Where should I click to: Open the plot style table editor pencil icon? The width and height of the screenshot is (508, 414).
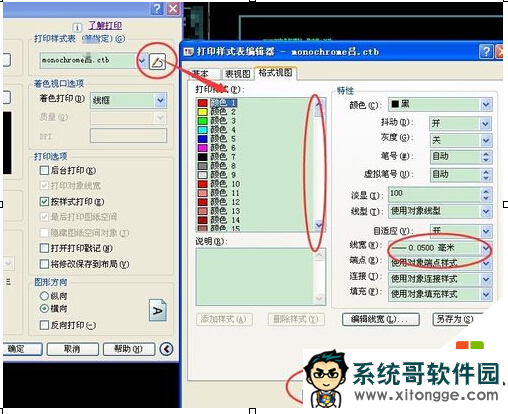[x=157, y=61]
